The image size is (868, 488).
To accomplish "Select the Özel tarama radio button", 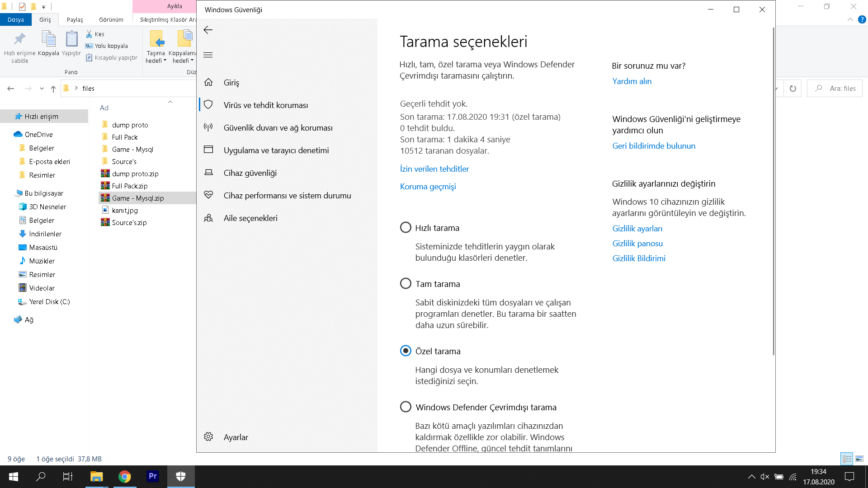I will (x=406, y=351).
